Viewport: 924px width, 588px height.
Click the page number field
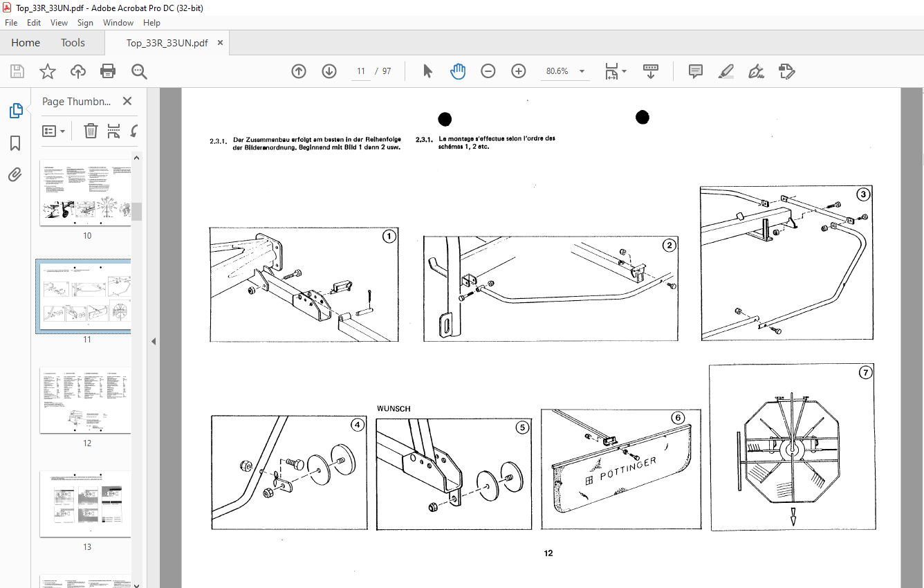click(x=360, y=71)
